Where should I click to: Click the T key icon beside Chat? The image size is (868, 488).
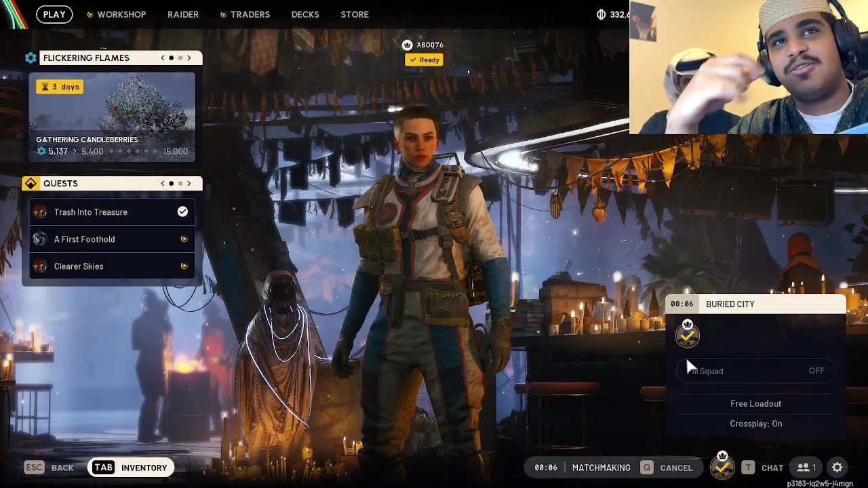point(748,468)
